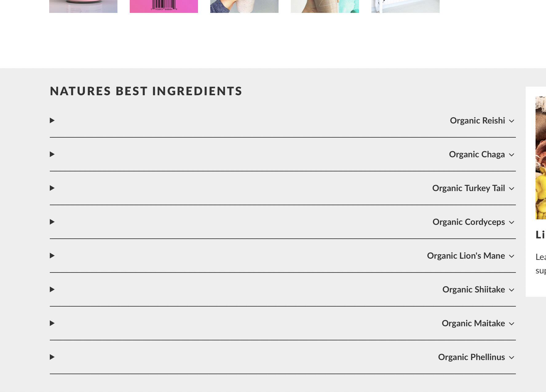Screen dimensions: 546x392
Task: Click the down chevron next to Organic Shiitake
Action: [512, 290]
